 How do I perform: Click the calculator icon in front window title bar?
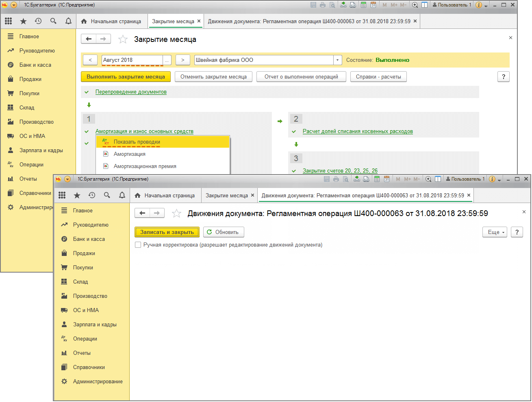tap(377, 179)
